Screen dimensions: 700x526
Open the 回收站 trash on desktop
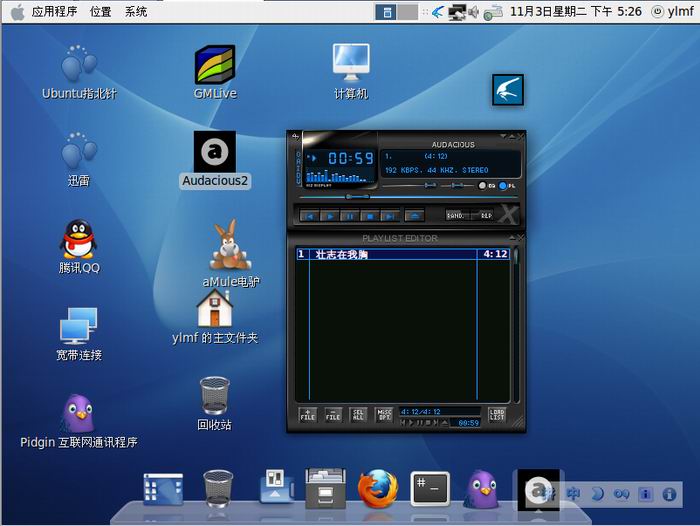[215, 404]
